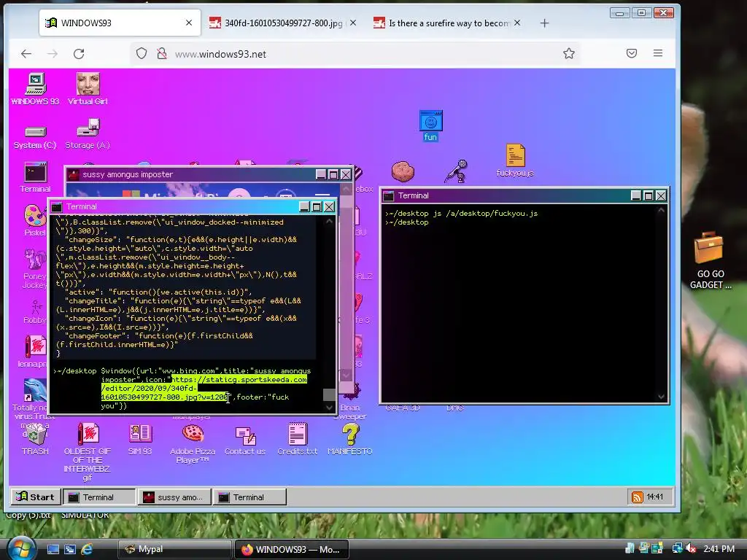The width and height of the screenshot is (747, 560).
Task: Switch to 'Is there a surefire way' tab
Action: coord(448,23)
